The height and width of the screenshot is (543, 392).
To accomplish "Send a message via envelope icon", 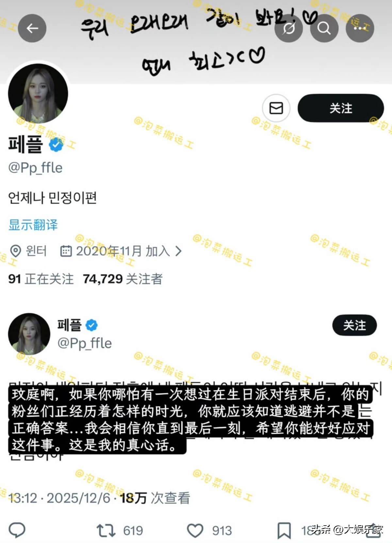I will pos(276,108).
